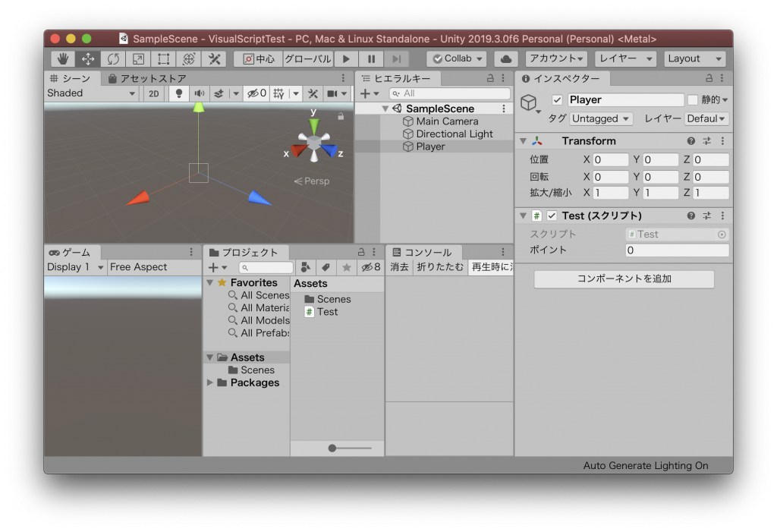
Task: Open the Shaded draw mode dropdown
Action: pyautogui.click(x=91, y=93)
